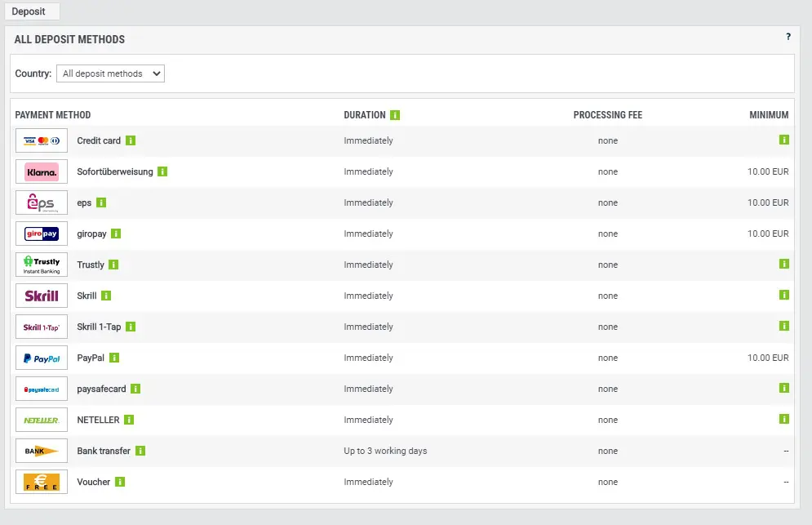
Task: Select the Voucher method name
Action: click(93, 482)
